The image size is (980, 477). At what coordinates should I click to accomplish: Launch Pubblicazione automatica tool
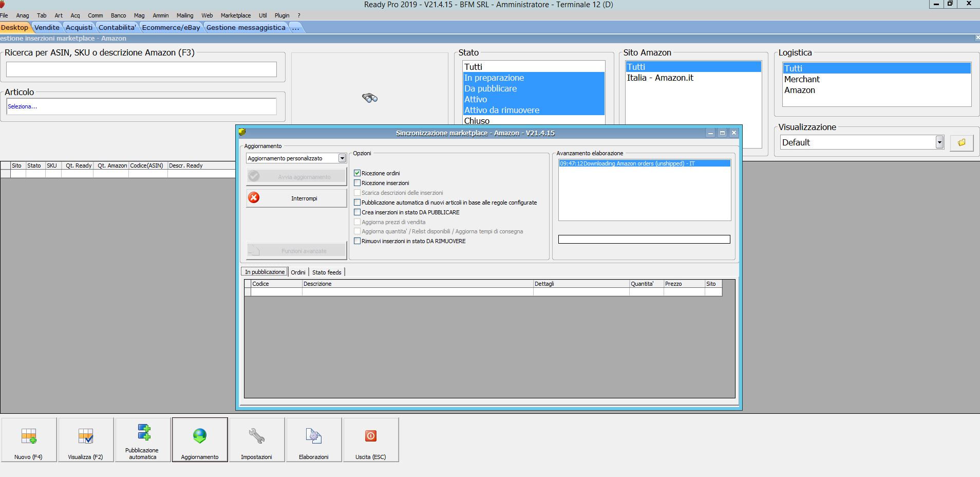pyautogui.click(x=143, y=439)
